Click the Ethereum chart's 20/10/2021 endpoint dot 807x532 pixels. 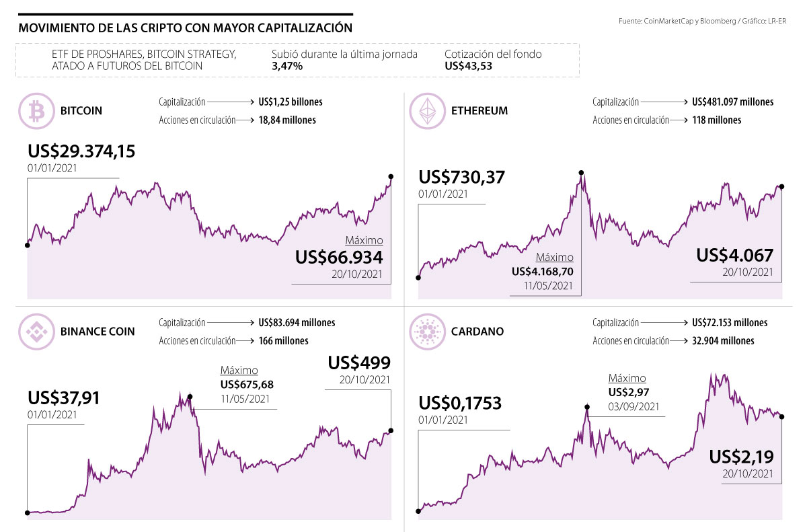pyautogui.click(x=781, y=186)
